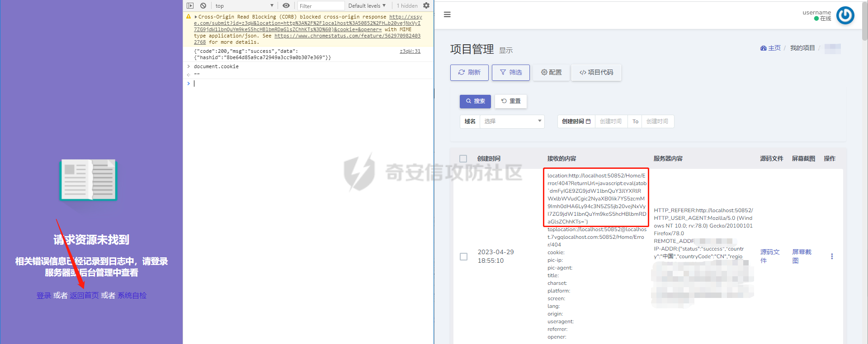868x344 pixels.
Task: Open the 域名 select dropdown
Action: (x=512, y=121)
